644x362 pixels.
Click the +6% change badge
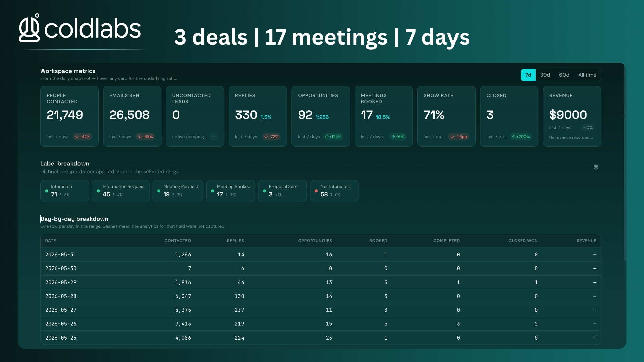pos(398,137)
